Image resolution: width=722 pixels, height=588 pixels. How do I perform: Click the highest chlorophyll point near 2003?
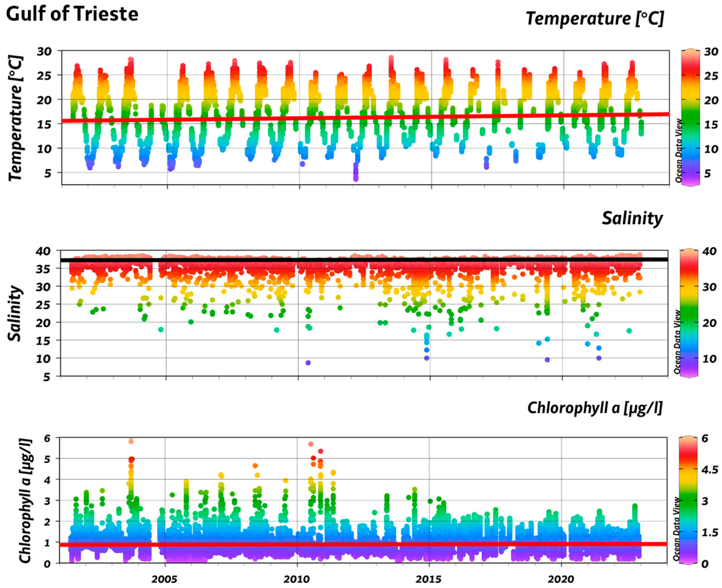[131, 441]
